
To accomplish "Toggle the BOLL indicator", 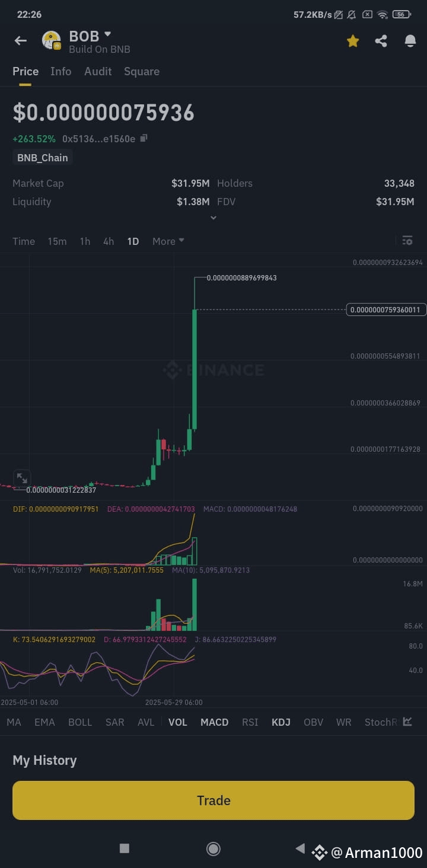I will click(x=80, y=722).
